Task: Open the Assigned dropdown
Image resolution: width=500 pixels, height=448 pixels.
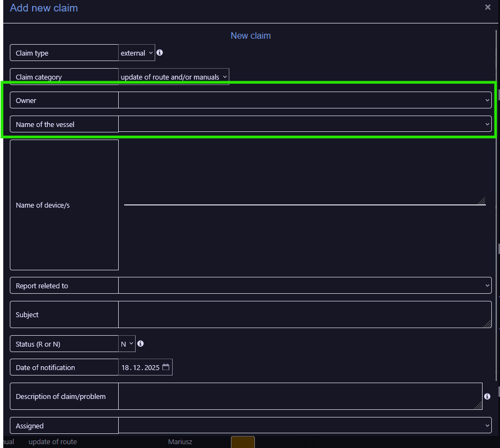Action: (x=305, y=426)
